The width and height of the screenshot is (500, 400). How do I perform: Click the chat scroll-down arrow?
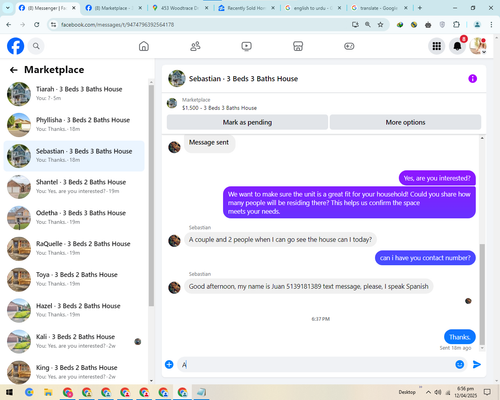pos(482,348)
